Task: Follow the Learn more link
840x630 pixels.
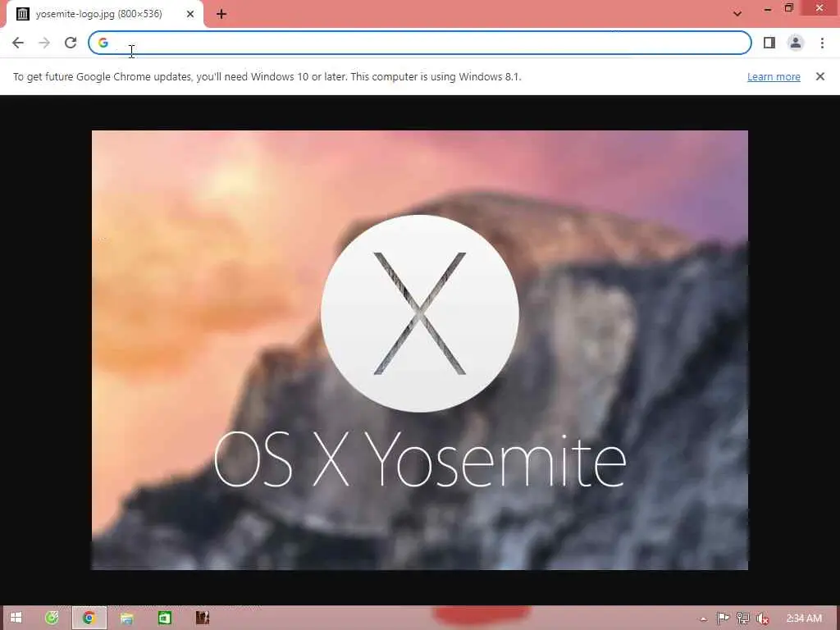Action: point(774,76)
